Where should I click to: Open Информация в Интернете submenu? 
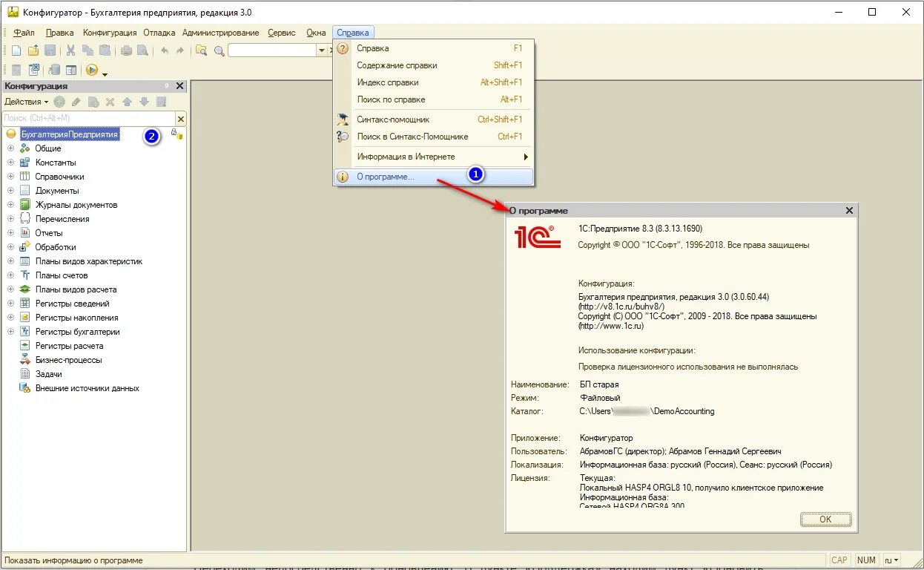(434, 157)
